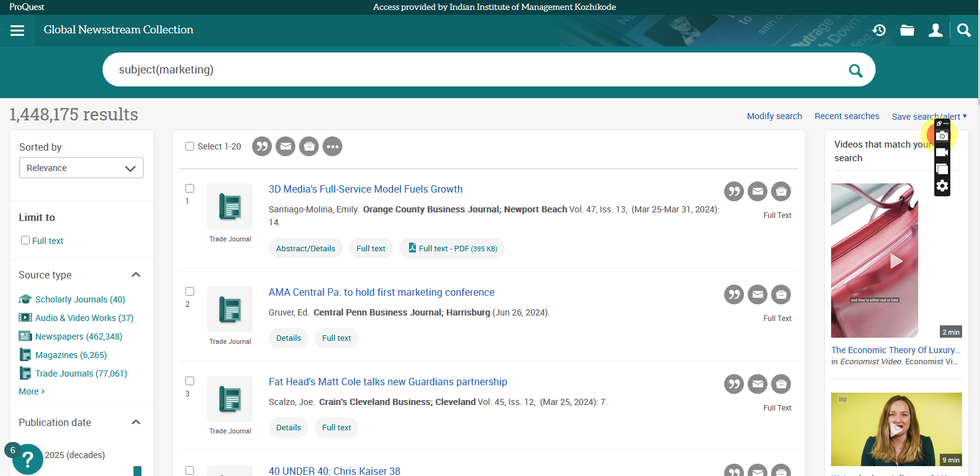Collapse the Publication date section
This screenshot has height=476, width=980.
pyautogui.click(x=136, y=422)
